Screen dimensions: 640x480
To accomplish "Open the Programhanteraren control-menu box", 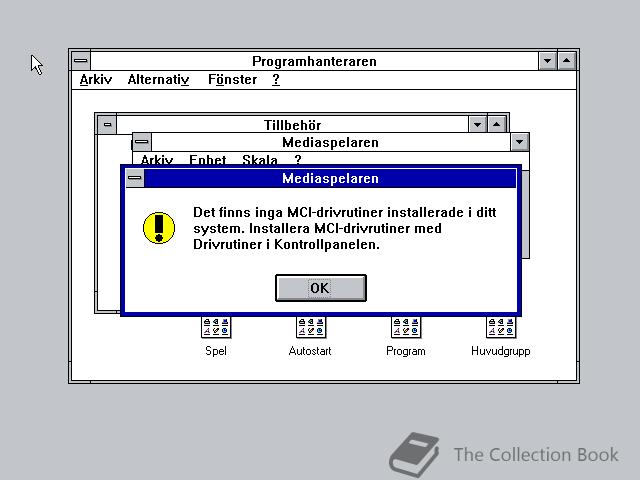I will point(81,61).
